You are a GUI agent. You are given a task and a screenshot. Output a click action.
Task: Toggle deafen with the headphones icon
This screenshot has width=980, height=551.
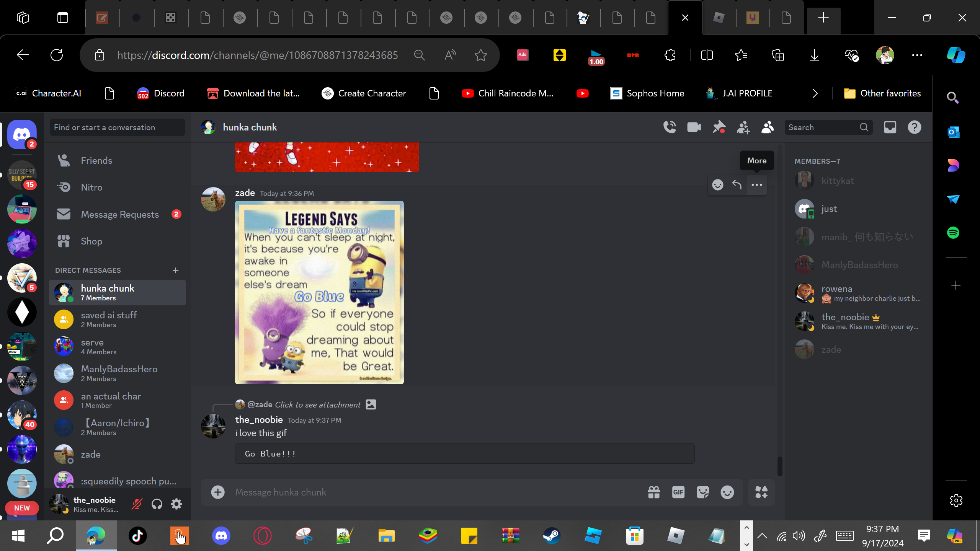coord(157,504)
